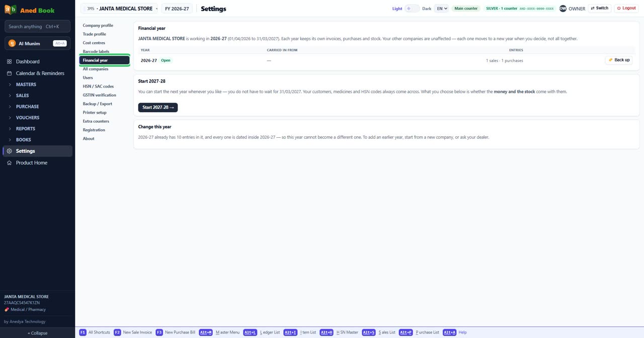Click the OW owner avatar badge
This screenshot has width=644, height=338.
click(563, 9)
